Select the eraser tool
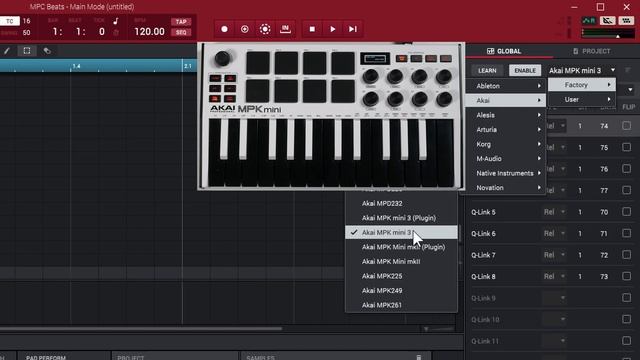640x360 pixels. point(47,51)
